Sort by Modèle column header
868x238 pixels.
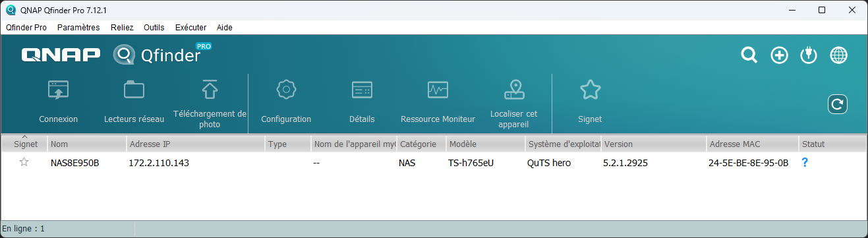pyautogui.click(x=485, y=144)
